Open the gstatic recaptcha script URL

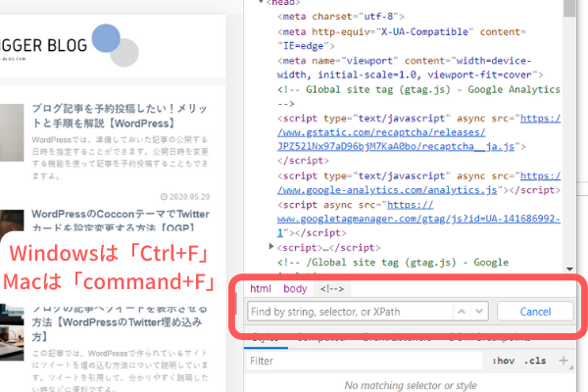(x=418, y=132)
